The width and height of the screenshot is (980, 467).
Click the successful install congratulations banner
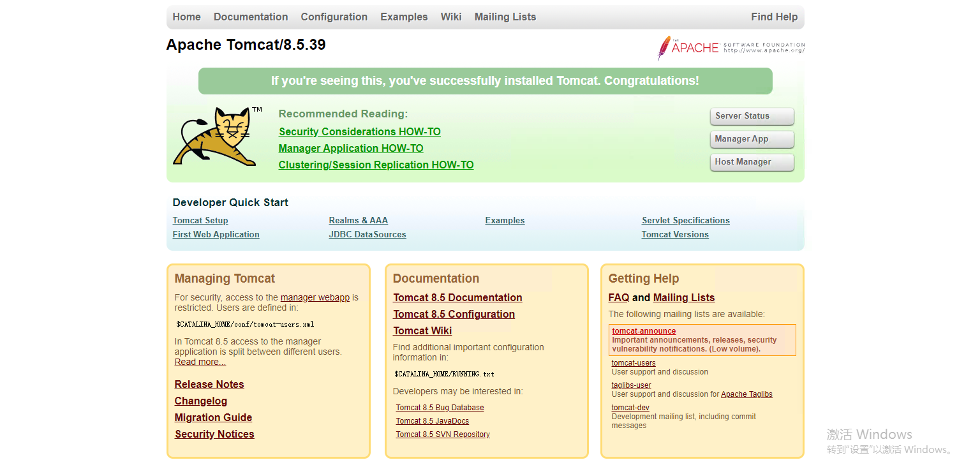(485, 81)
